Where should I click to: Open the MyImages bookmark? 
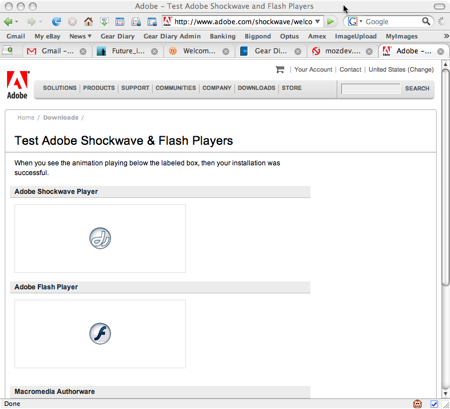coord(402,36)
